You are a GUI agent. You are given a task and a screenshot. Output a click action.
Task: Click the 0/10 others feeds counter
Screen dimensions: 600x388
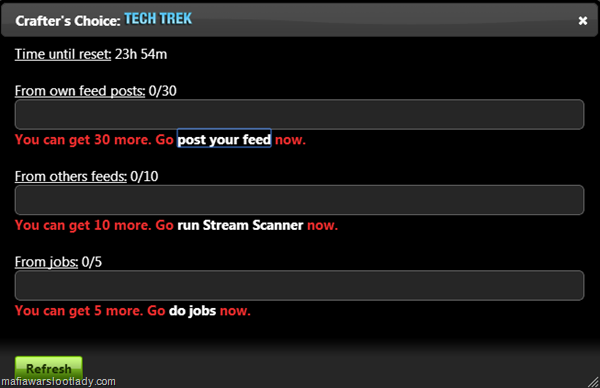coord(144,176)
